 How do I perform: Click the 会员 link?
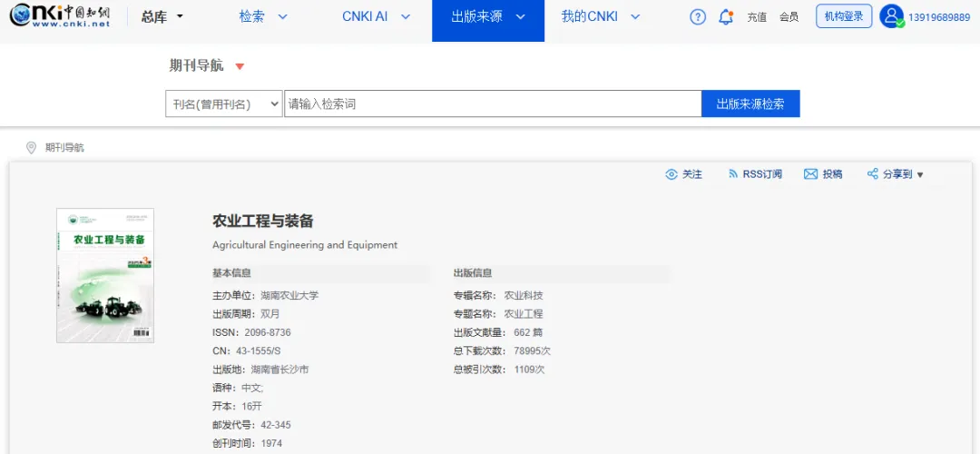789,17
